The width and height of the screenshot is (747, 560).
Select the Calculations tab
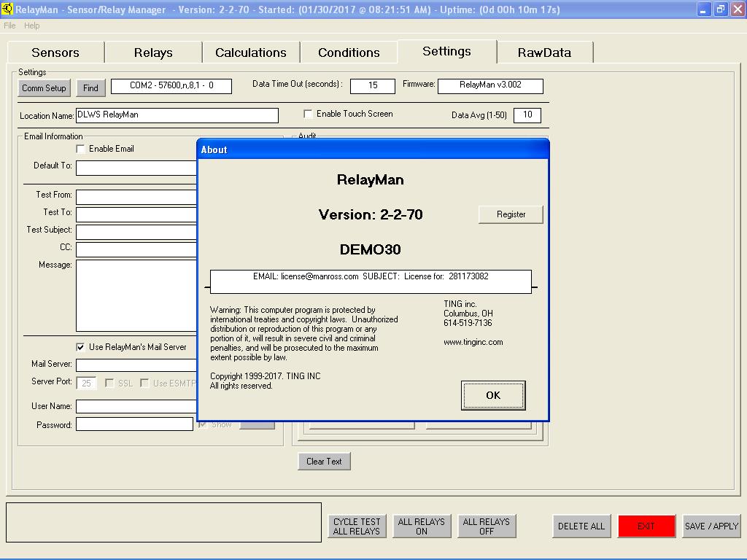[250, 52]
